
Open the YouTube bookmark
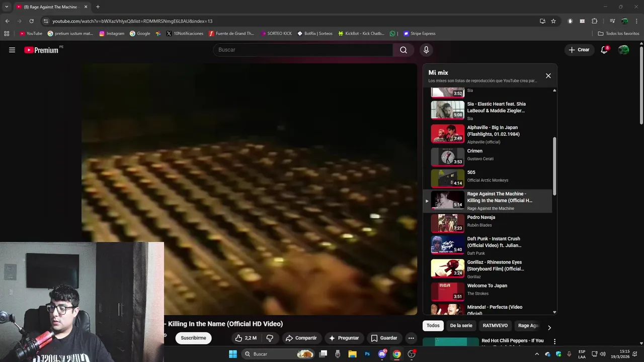[31, 34]
